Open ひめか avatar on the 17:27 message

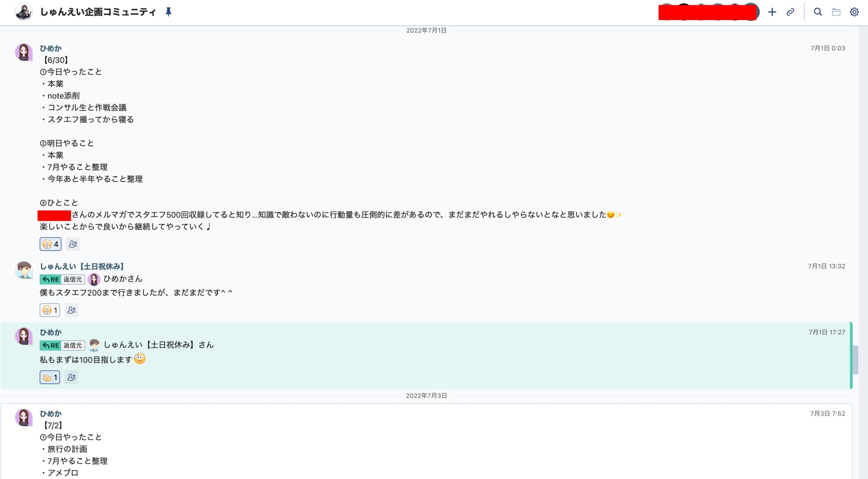tap(24, 336)
